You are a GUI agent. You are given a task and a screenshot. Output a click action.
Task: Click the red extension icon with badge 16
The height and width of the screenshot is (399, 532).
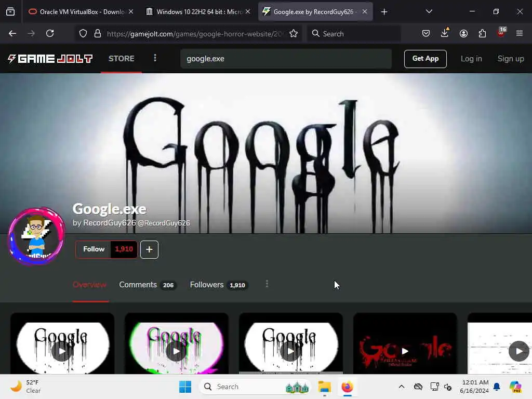(x=501, y=33)
